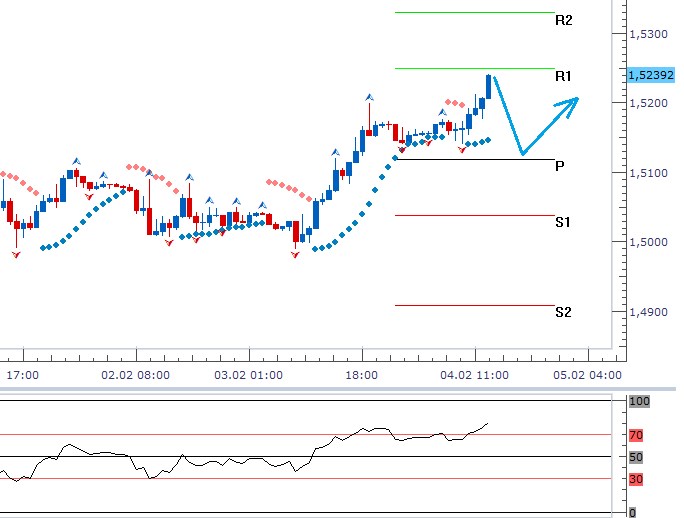Select the 17:00 time axis label
Screen dimensions: 684x518
point(22,375)
